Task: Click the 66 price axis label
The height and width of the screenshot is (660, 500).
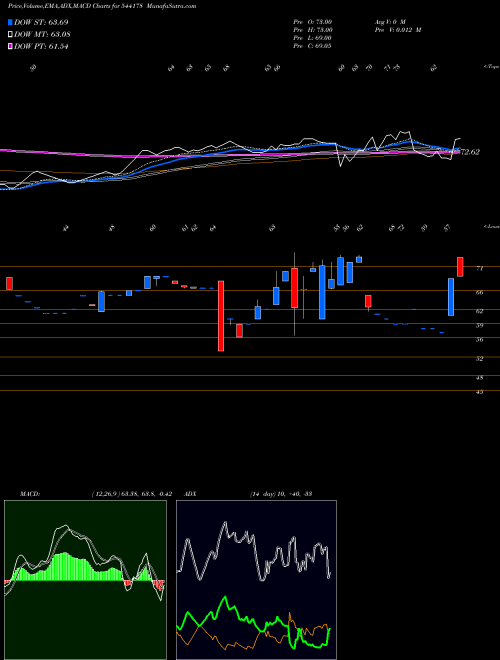Action: [x=479, y=292]
